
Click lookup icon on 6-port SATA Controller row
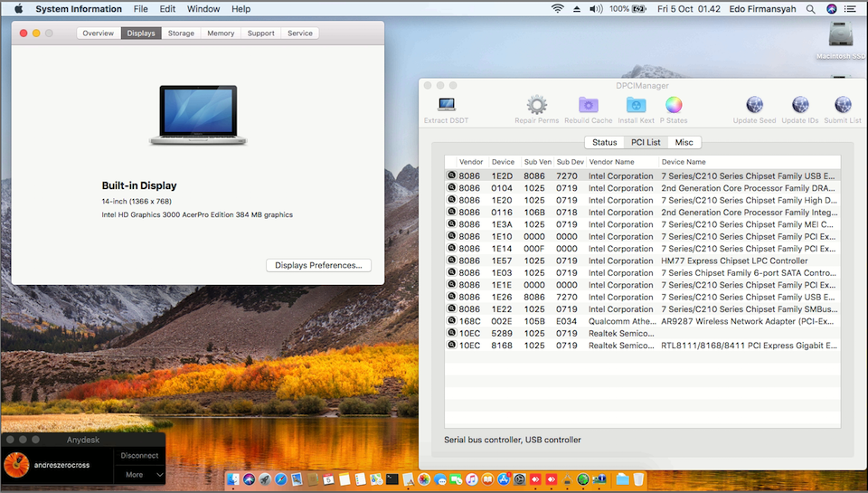[x=452, y=272]
